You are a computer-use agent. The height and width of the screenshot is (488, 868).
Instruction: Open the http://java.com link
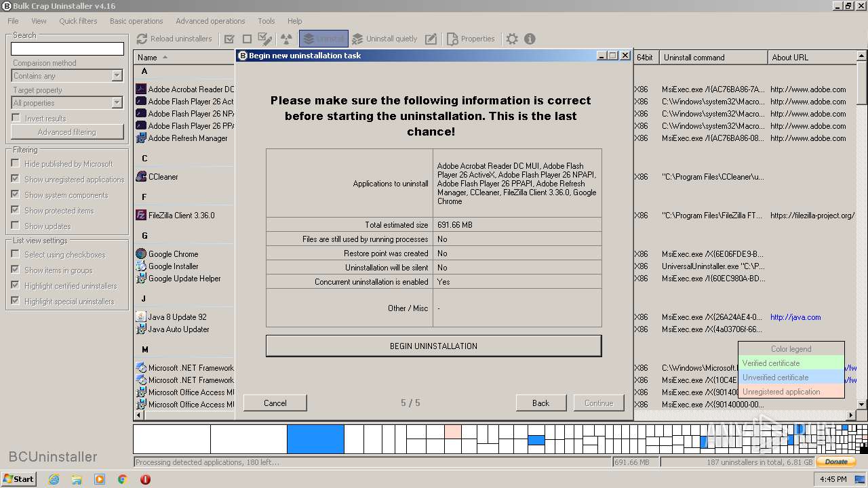795,317
